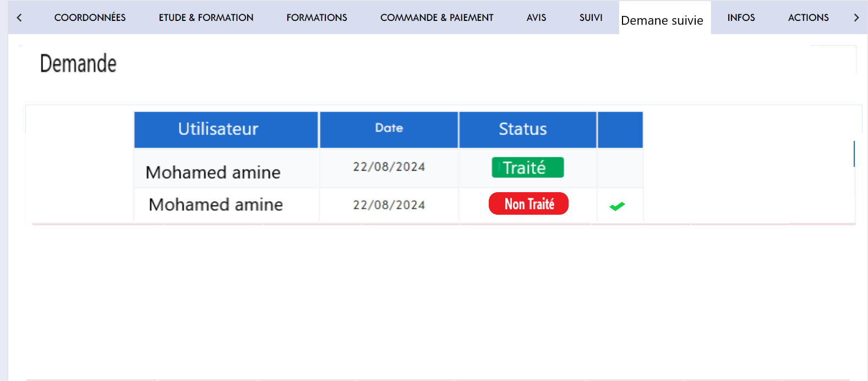The height and width of the screenshot is (381, 868).
Task: Select the Demane suivie tab
Action: 662,20
